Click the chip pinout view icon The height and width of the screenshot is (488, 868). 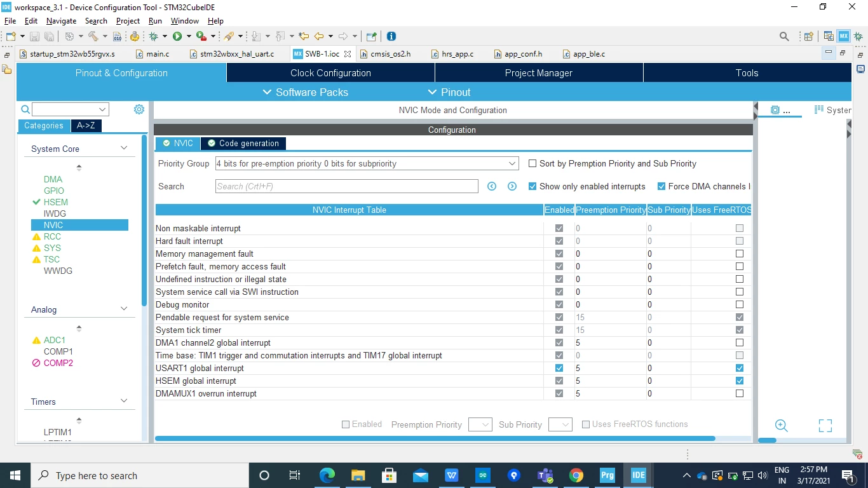tap(775, 110)
